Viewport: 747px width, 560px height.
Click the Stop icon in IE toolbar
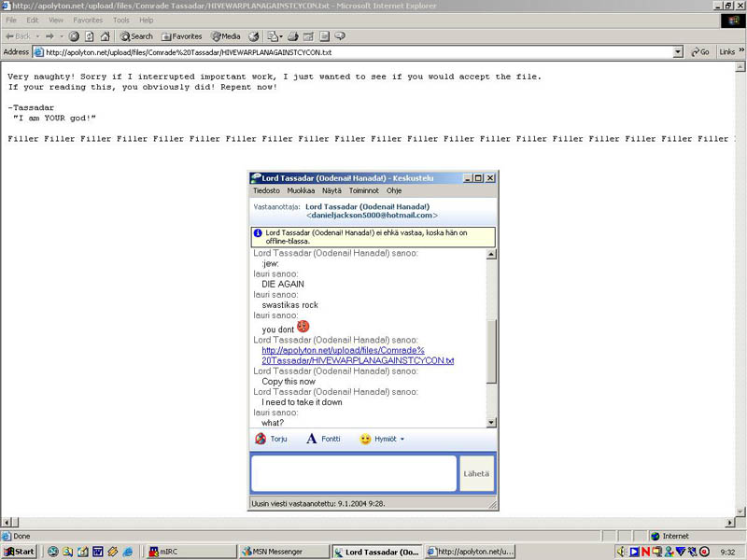click(x=75, y=36)
